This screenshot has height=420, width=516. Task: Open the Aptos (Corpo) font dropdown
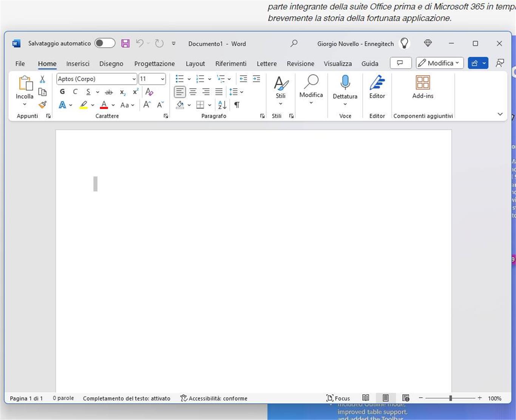[x=134, y=79]
